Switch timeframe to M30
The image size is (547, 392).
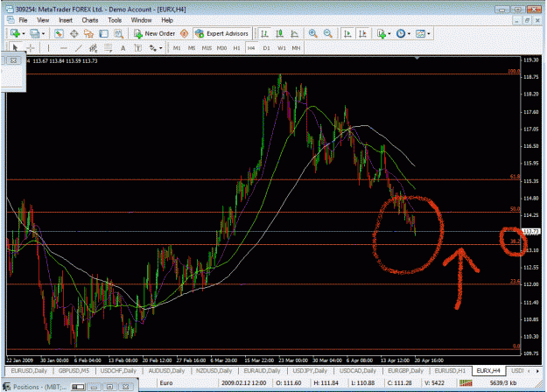click(222, 48)
